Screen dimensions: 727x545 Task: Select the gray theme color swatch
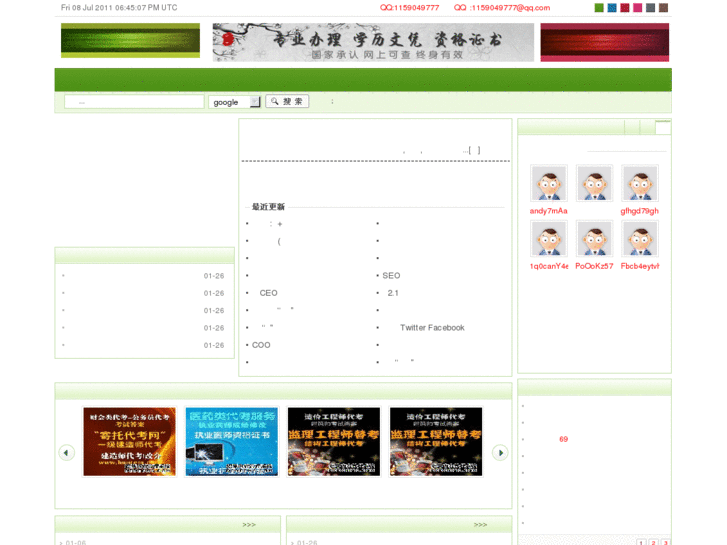[x=651, y=7]
